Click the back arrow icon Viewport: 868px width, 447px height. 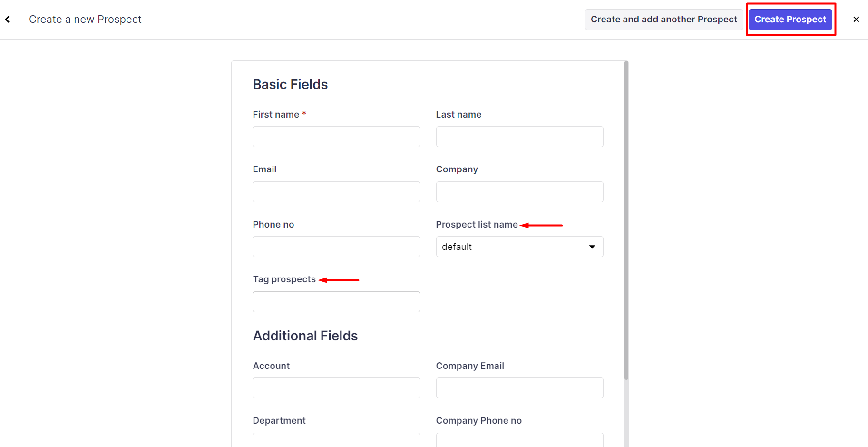pos(8,20)
